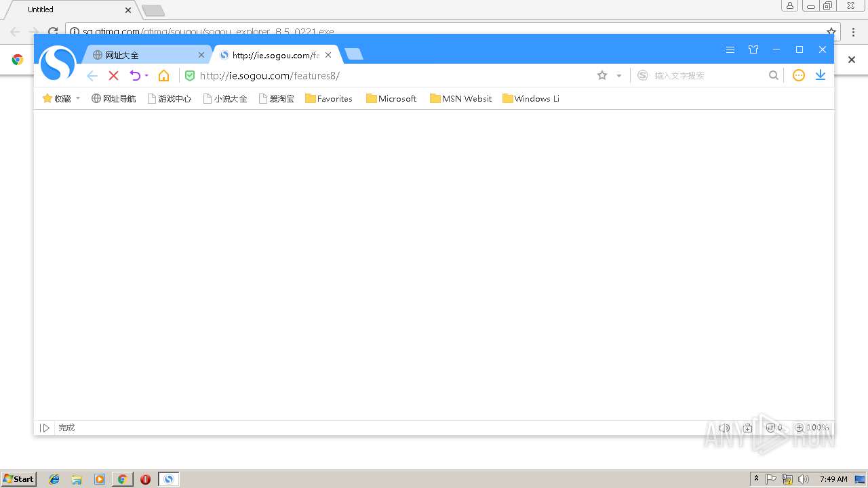Open the 小说大全 bookmark
The image size is (868, 488).
click(225, 98)
